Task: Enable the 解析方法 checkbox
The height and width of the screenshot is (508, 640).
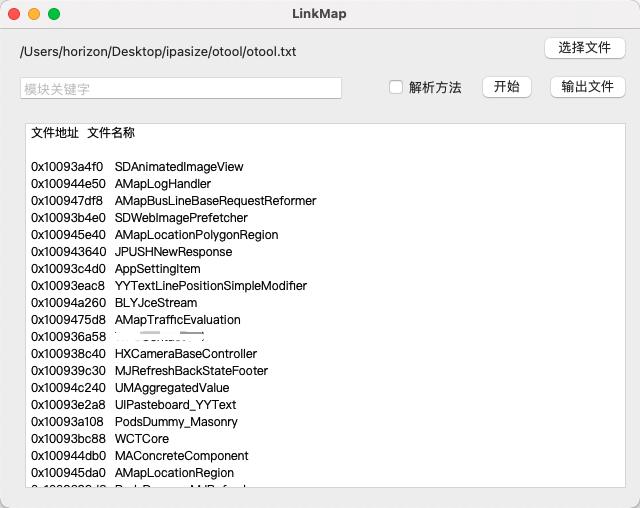Action: pos(396,87)
